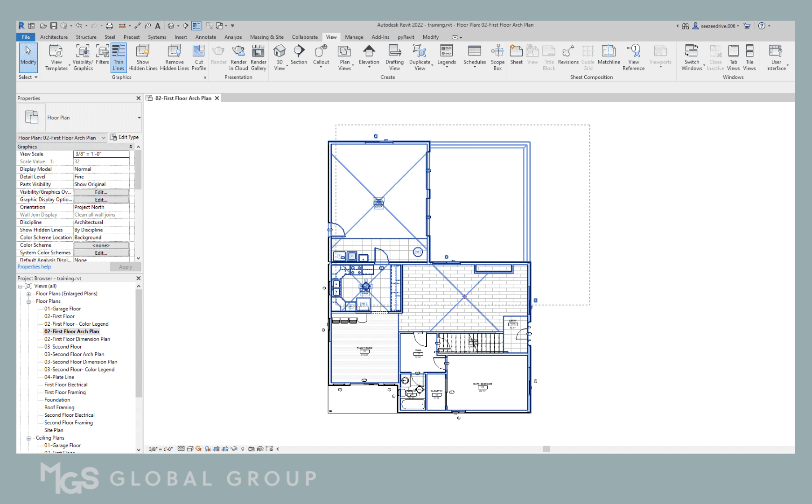
Task: Open the Collaborate ribbon tab
Action: tap(304, 37)
